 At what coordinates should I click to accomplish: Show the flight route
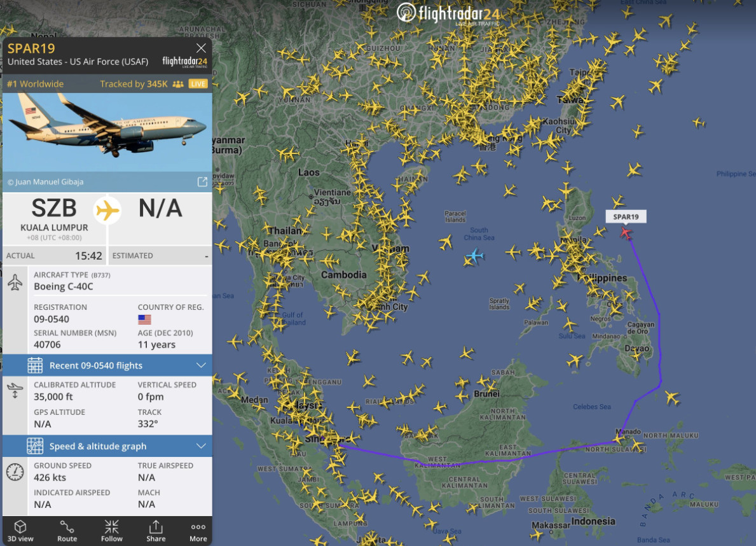click(67, 531)
